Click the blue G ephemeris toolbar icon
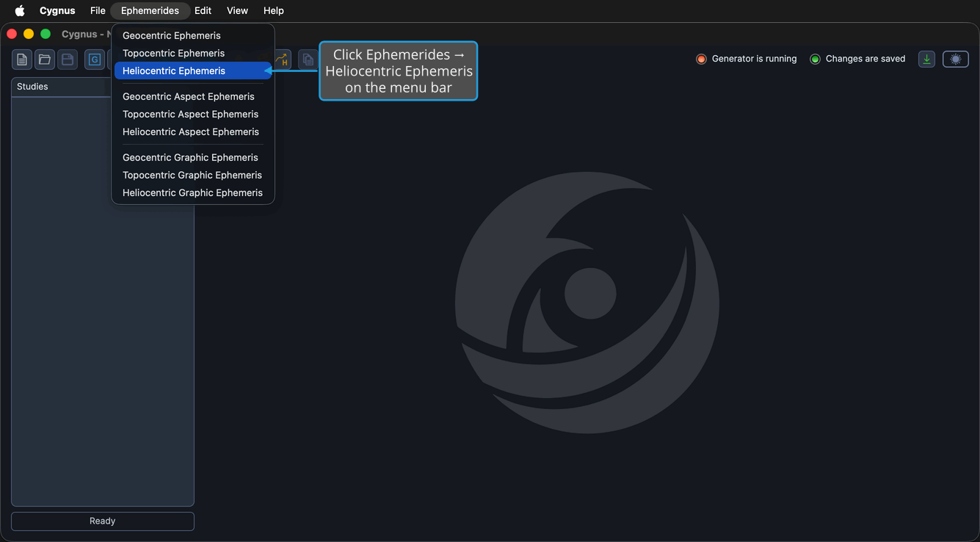Image resolution: width=980 pixels, height=542 pixels. point(95,59)
